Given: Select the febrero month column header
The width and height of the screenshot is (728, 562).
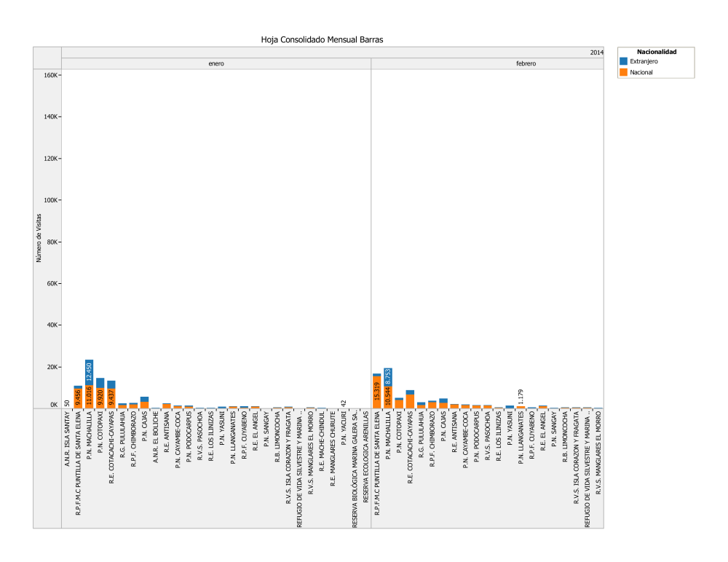Looking at the screenshot, I should coord(487,64).
